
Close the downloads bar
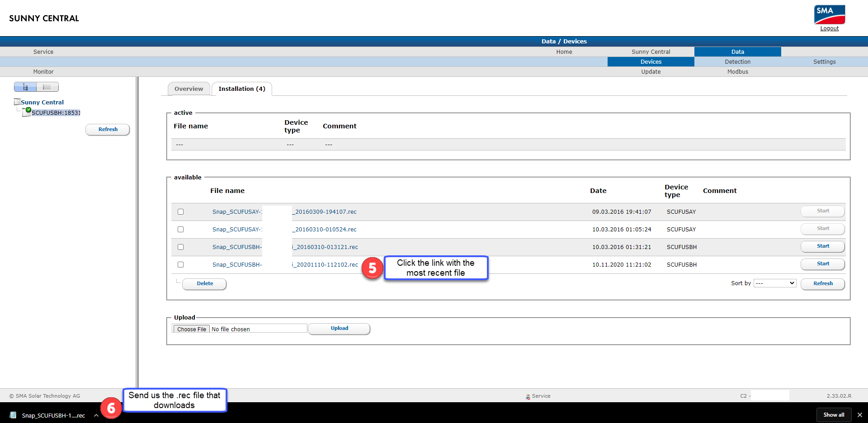[x=859, y=415]
